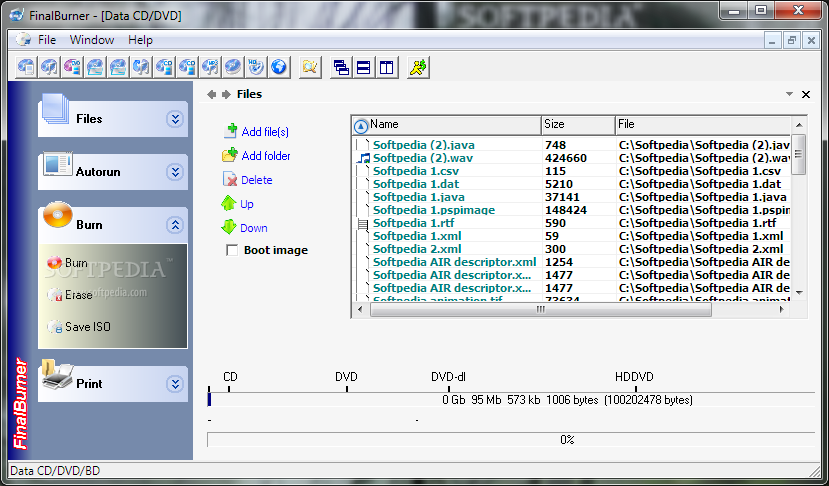The height and width of the screenshot is (486, 829).
Task: Click the file list scroll down arrow
Action: [799, 292]
